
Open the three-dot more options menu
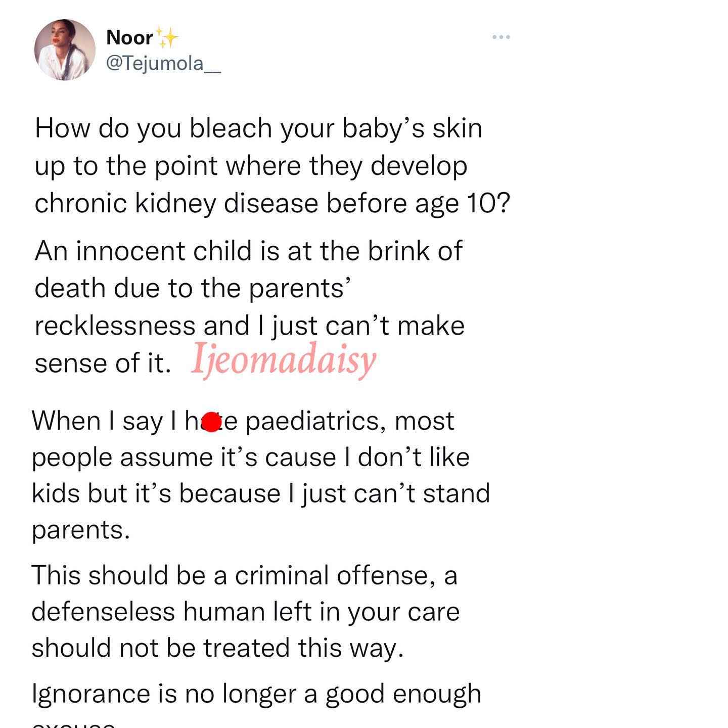click(x=501, y=37)
